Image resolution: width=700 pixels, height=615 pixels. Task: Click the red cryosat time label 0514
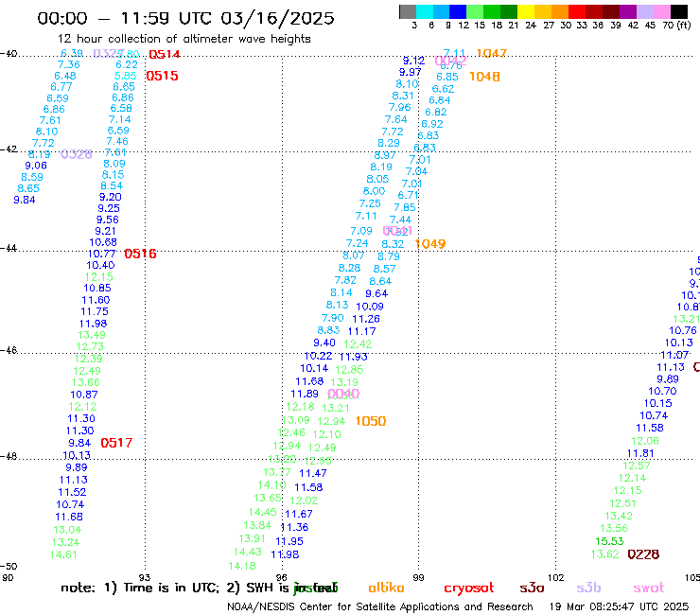(x=165, y=55)
